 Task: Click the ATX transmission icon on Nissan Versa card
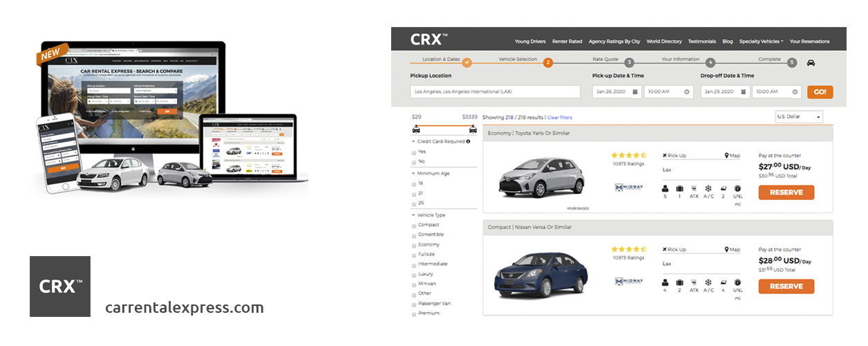[694, 282]
